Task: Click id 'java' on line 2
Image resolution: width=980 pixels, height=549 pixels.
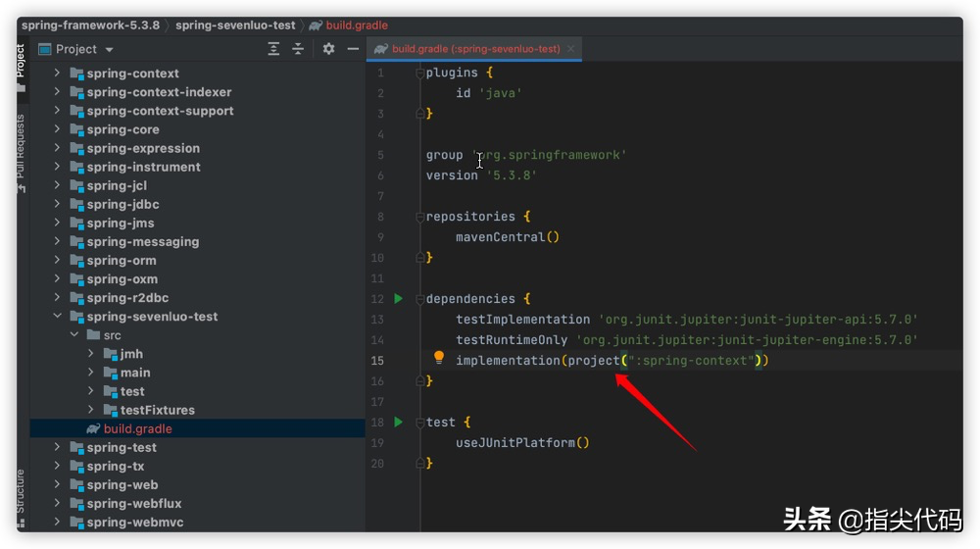Action: click(489, 93)
